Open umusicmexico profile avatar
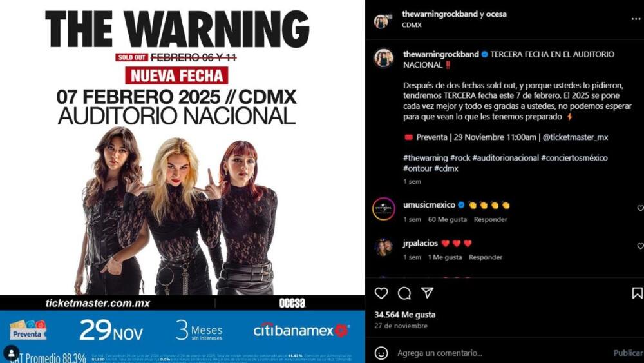Viewport: 644px width, 363px height. click(x=384, y=209)
